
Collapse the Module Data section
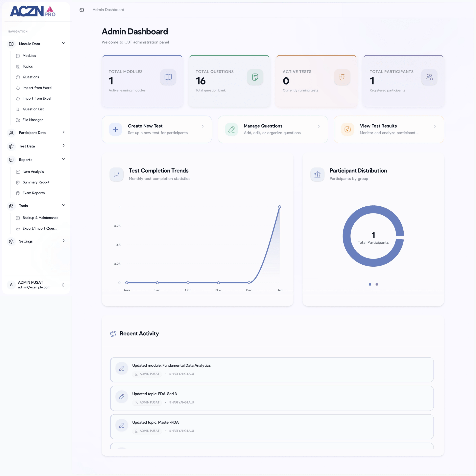coord(64,43)
